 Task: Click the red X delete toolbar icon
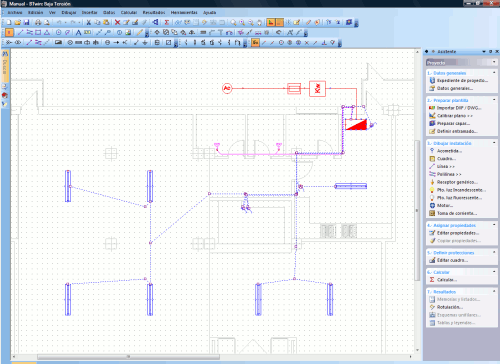pos(117,22)
